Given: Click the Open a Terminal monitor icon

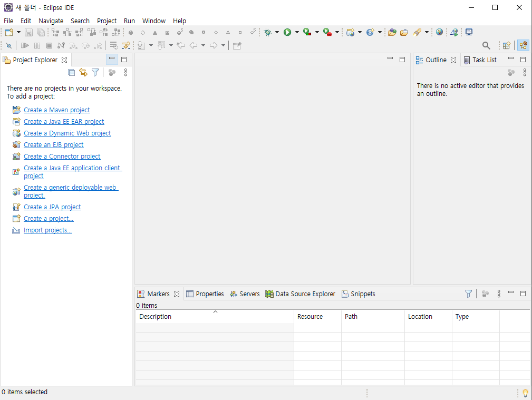Looking at the screenshot, I should [469, 32].
